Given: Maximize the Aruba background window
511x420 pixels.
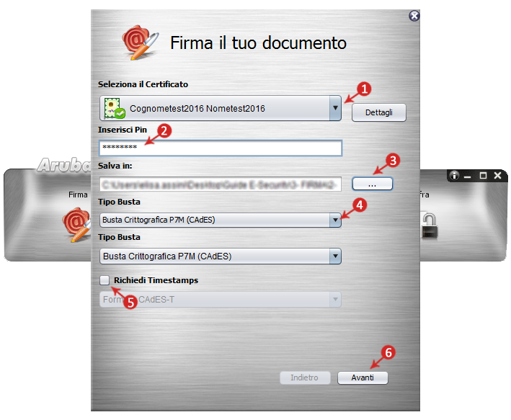Looking at the screenshot, I should coord(483,176).
